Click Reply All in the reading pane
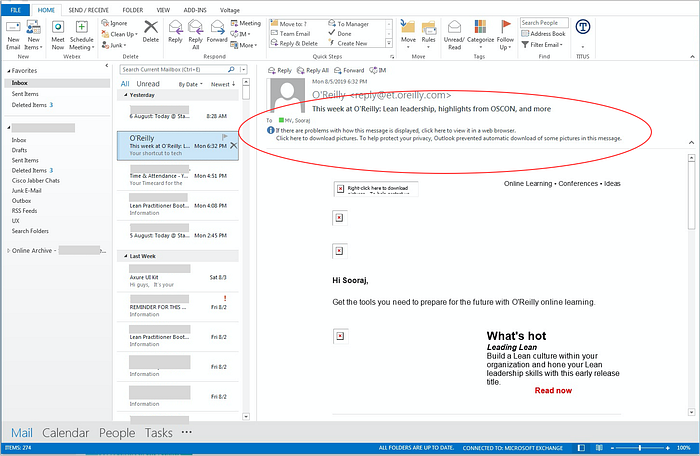Screen dimensions: 700x456 pyautogui.click(x=313, y=71)
